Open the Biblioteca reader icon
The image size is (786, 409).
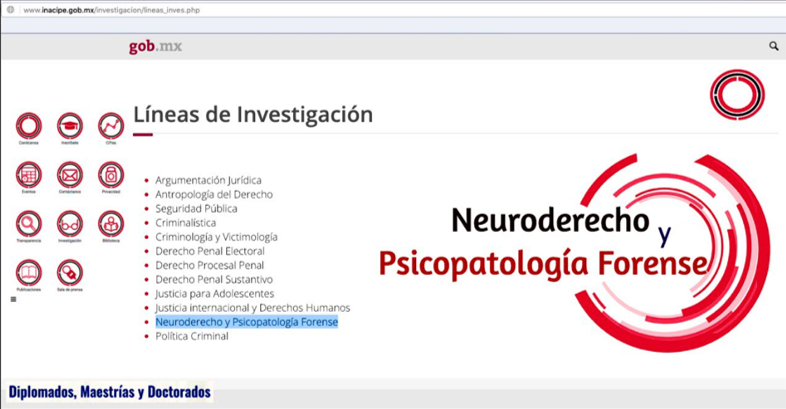pyautogui.click(x=111, y=224)
